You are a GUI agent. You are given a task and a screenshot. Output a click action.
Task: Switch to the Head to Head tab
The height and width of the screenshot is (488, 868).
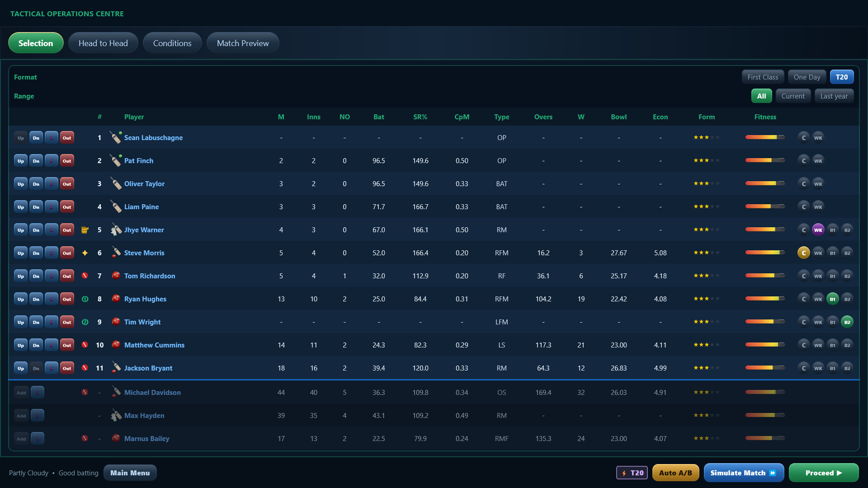tap(103, 43)
